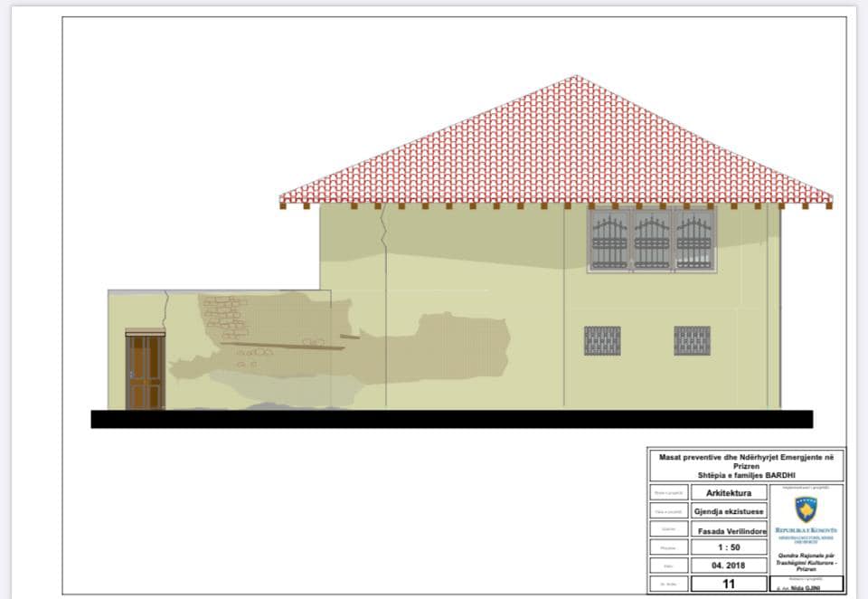The width and height of the screenshot is (868, 599).
Task: Click the brown wooden door on the annex
Action: [x=145, y=370]
